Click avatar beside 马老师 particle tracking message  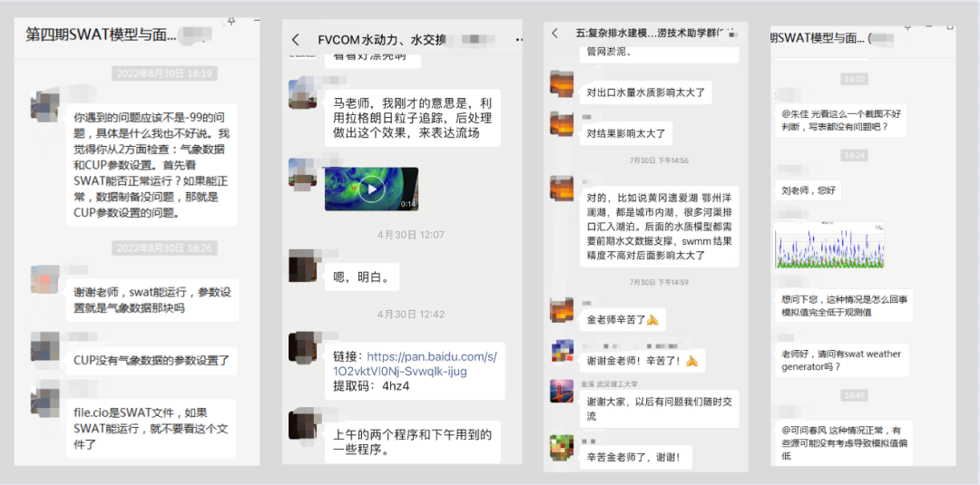pos(302,93)
